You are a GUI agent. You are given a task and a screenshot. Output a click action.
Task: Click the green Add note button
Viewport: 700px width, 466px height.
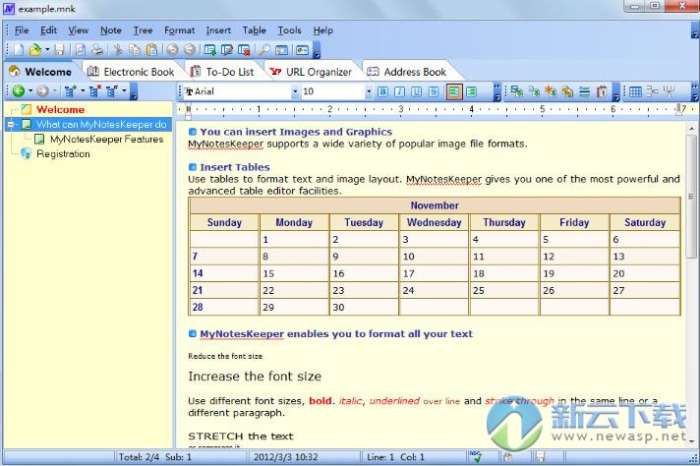point(17,91)
